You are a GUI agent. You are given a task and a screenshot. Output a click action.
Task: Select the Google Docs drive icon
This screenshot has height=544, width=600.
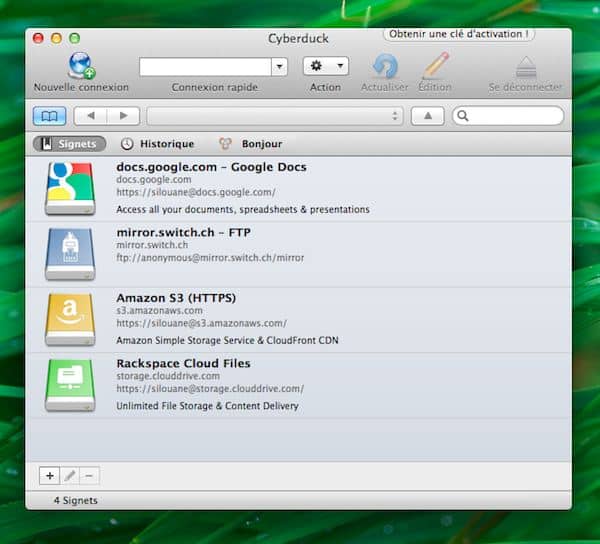70,188
